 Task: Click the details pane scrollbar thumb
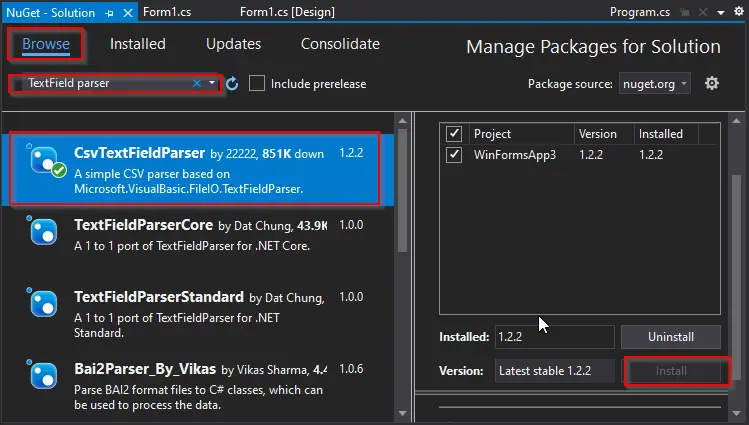737,277
